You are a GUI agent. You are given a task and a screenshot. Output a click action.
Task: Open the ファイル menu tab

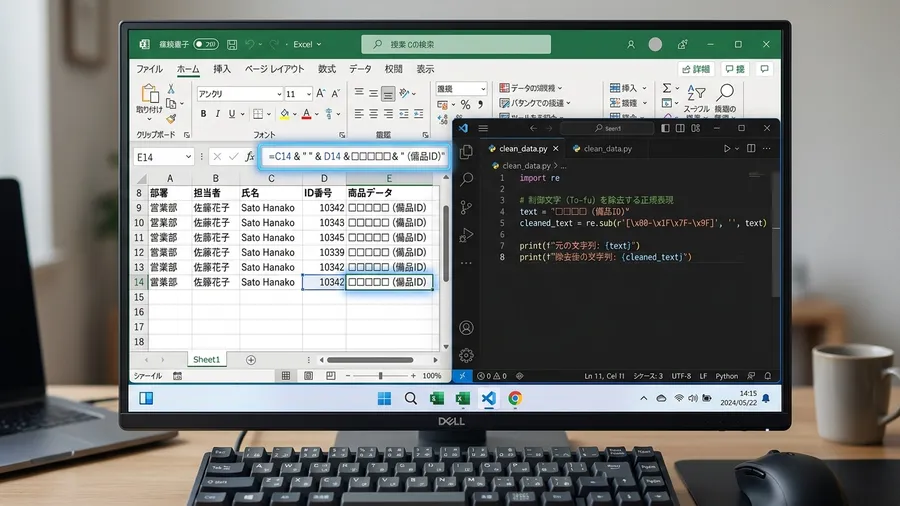click(x=149, y=69)
